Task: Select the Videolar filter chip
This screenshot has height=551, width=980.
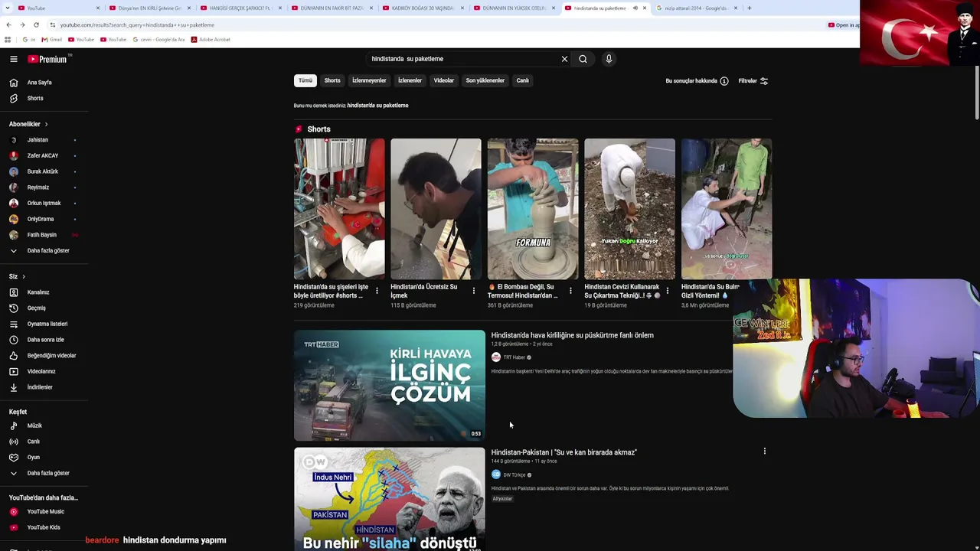Action: click(x=444, y=80)
